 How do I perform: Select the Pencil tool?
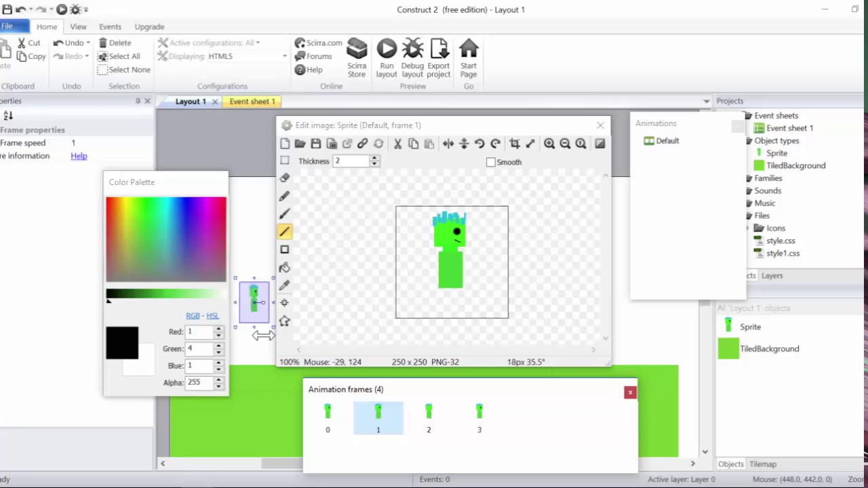click(x=285, y=196)
